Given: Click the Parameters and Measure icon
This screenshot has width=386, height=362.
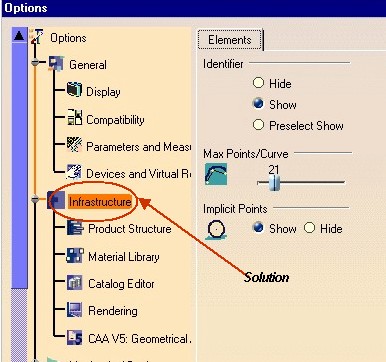Looking at the screenshot, I should [74, 145].
